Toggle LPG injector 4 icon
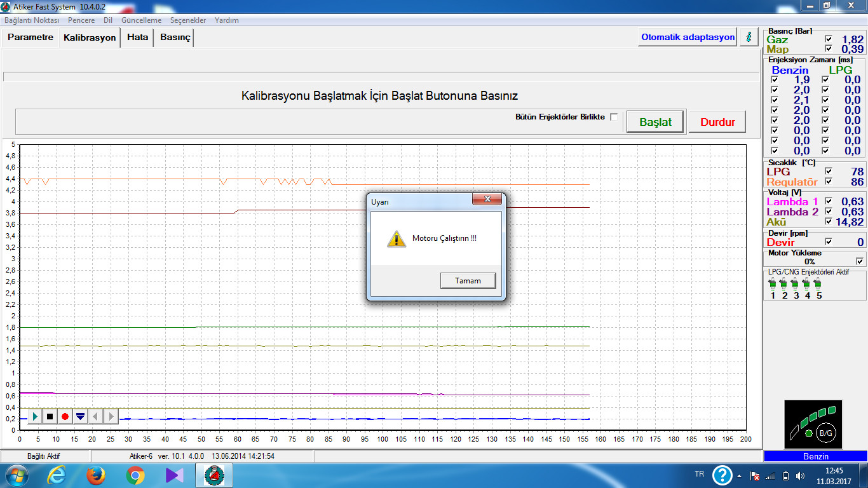This screenshot has width=868, height=488. [807, 283]
